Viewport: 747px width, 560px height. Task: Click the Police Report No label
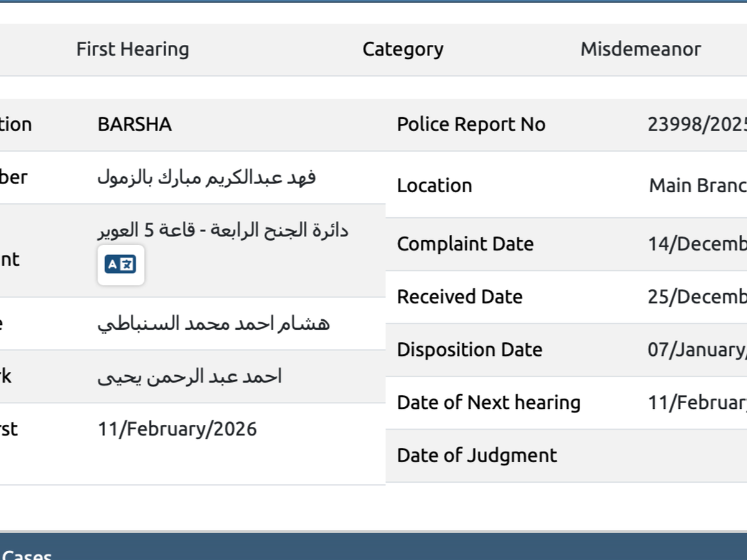tap(471, 124)
